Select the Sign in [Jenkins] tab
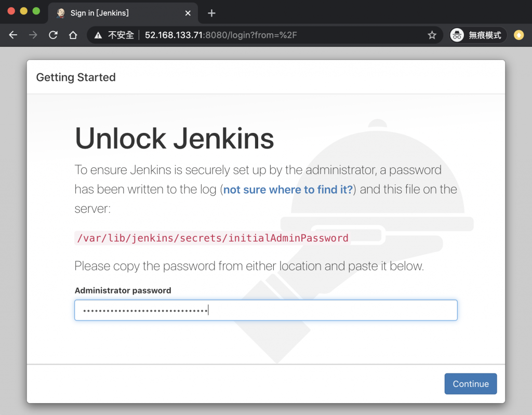This screenshot has width=532, height=415. [x=123, y=13]
